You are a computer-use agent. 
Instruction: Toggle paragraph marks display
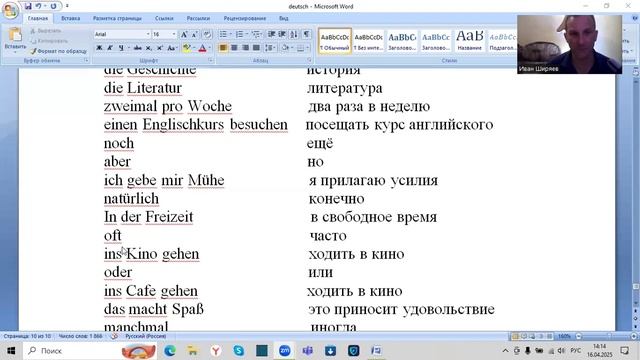(306, 34)
